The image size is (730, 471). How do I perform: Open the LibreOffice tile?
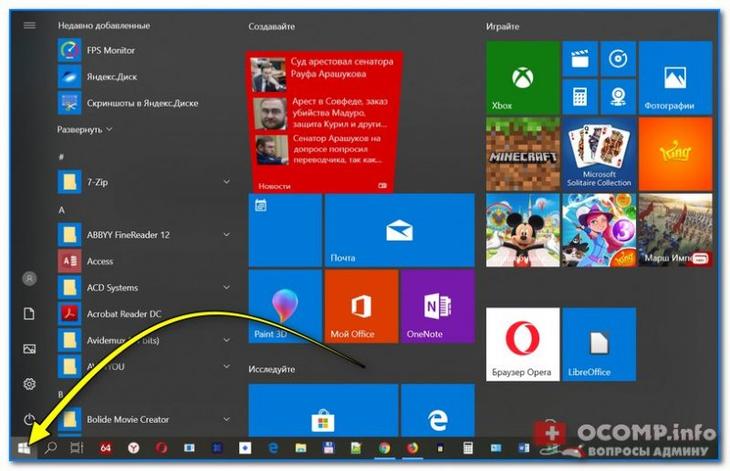(599, 344)
